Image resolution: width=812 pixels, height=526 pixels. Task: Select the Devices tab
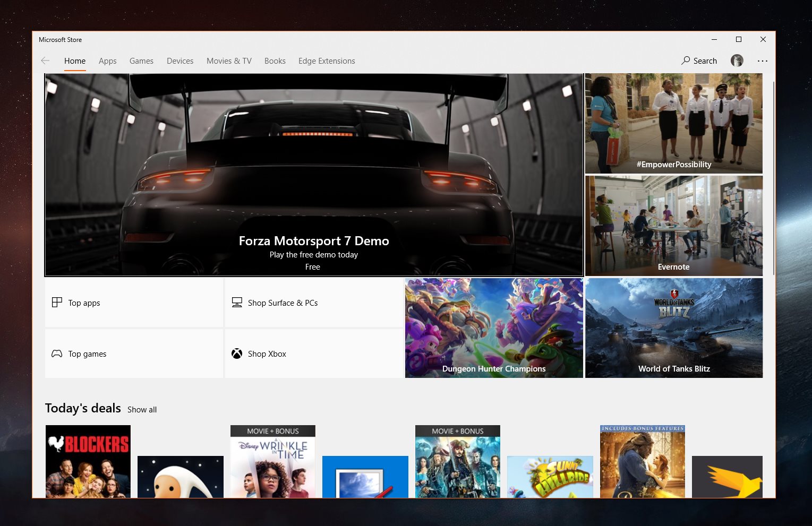pos(180,61)
